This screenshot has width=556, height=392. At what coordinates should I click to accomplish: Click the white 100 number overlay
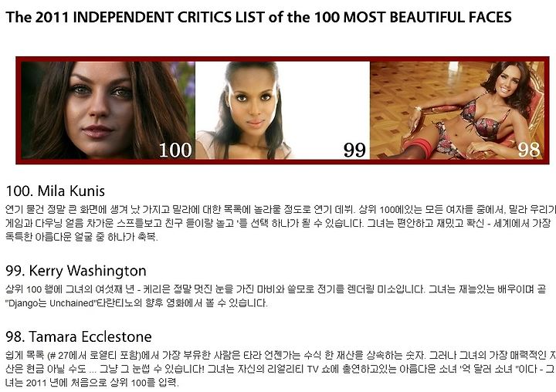coord(175,150)
